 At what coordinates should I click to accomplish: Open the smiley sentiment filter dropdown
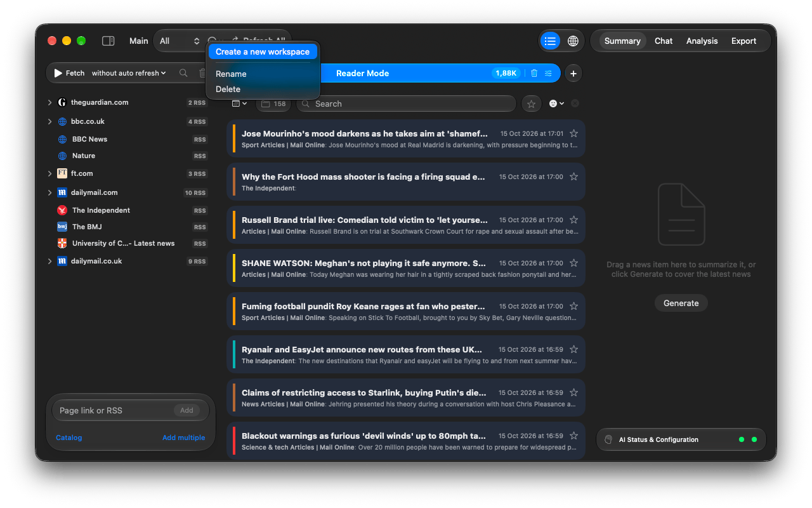click(x=556, y=104)
